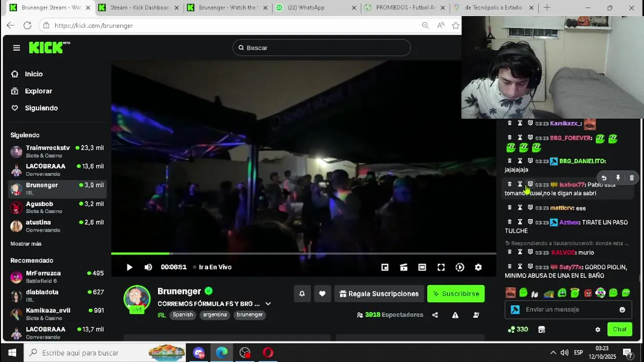This screenshot has height=362, width=644.
Task: Open a new browser tab
Action: [547, 8]
